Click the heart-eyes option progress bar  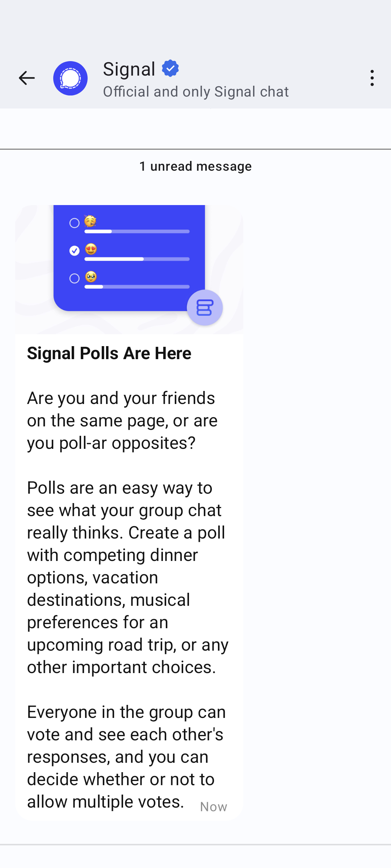tap(137, 259)
